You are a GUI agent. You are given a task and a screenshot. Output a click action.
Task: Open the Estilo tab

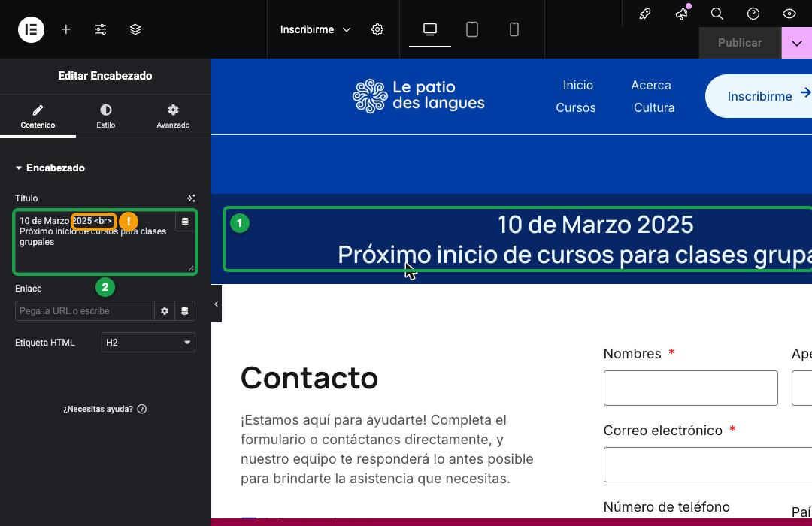tap(106, 116)
